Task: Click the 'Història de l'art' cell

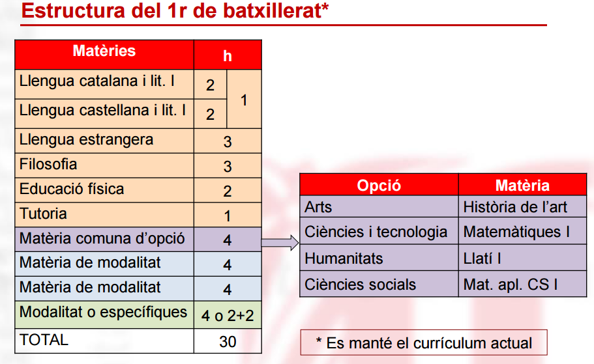Action: (x=516, y=208)
